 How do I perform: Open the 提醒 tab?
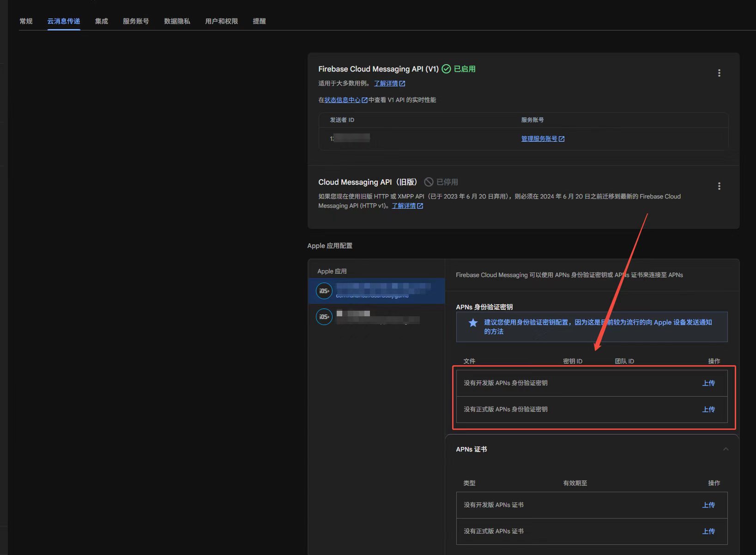pos(259,21)
